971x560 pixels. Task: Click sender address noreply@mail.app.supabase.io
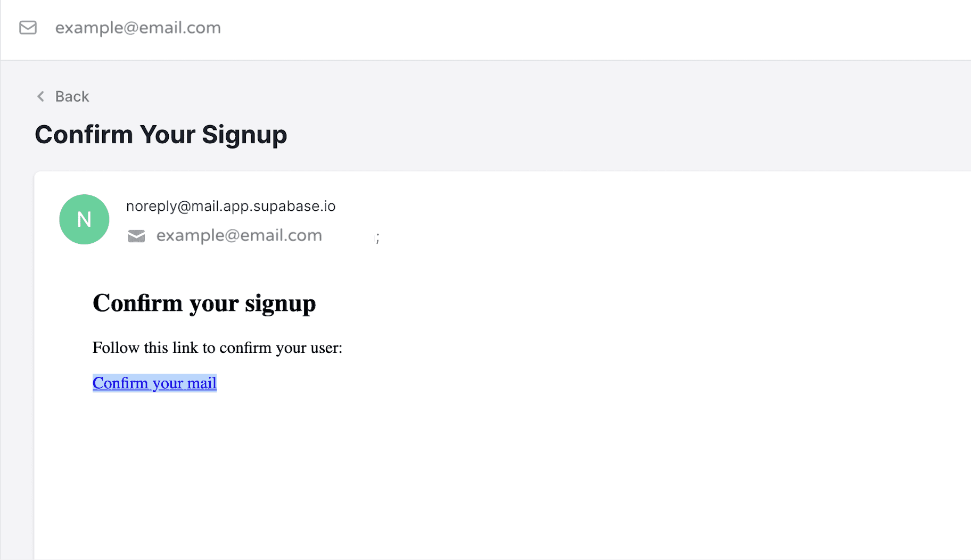(x=231, y=206)
